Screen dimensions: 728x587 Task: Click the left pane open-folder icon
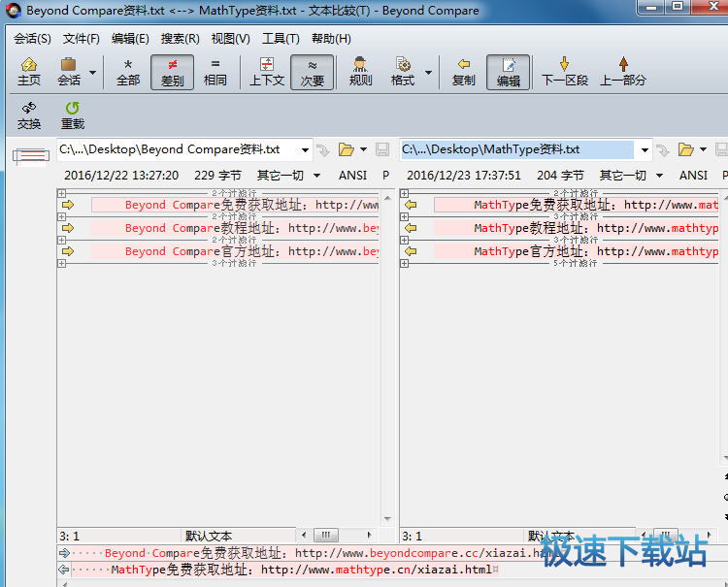[346, 149]
